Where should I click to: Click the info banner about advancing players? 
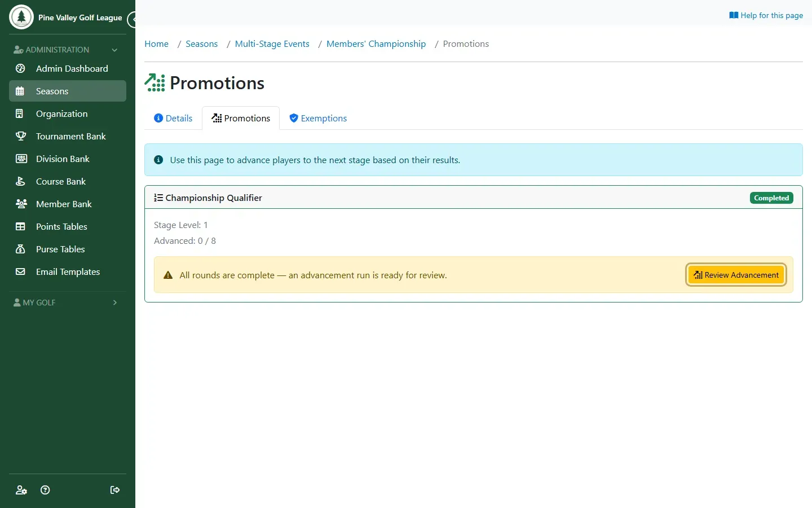[474, 160]
